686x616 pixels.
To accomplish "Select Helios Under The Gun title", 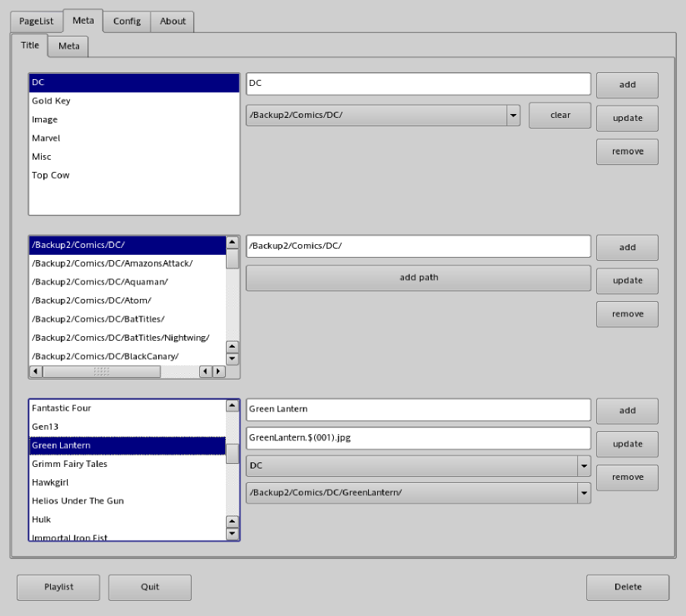I will click(x=128, y=501).
